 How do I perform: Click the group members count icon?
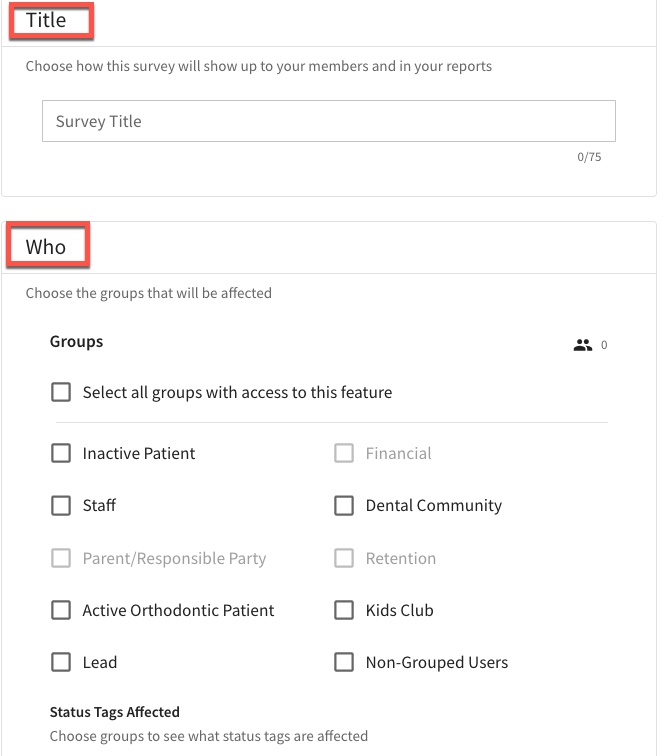pos(583,345)
